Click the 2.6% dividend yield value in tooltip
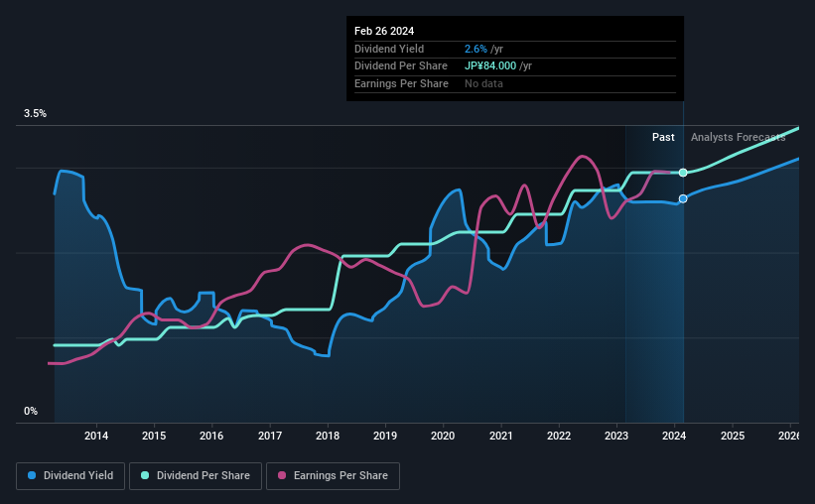This screenshot has height=504, width=815. pyautogui.click(x=475, y=49)
